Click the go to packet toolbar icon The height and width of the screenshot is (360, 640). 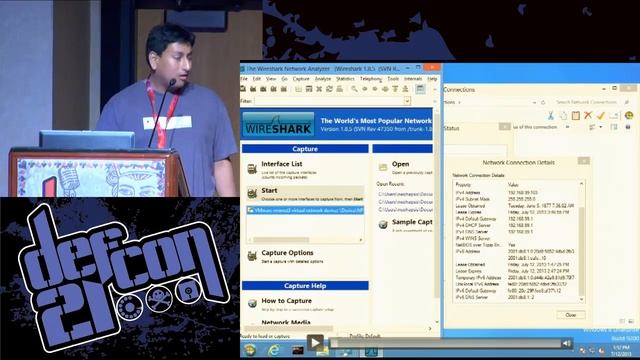coord(385,89)
